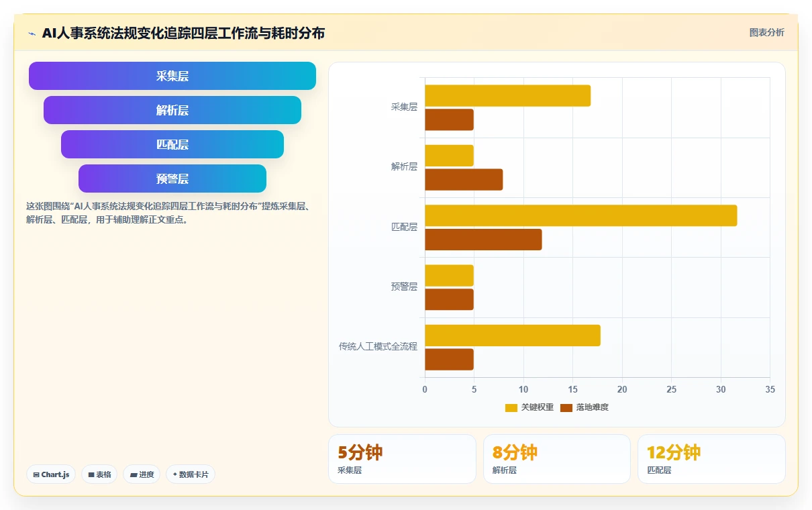This screenshot has width=812, height=510.
Task: Click the 匹配层 y-axis label
Action: pyautogui.click(x=404, y=227)
